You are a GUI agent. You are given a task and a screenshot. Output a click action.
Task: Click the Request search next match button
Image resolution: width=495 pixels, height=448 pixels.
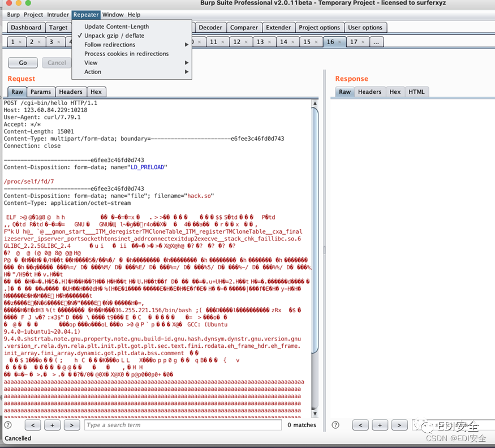click(72, 425)
